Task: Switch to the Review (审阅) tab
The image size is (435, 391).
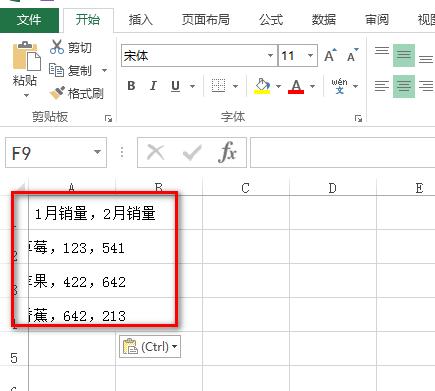Action: pyautogui.click(x=377, y=20)
